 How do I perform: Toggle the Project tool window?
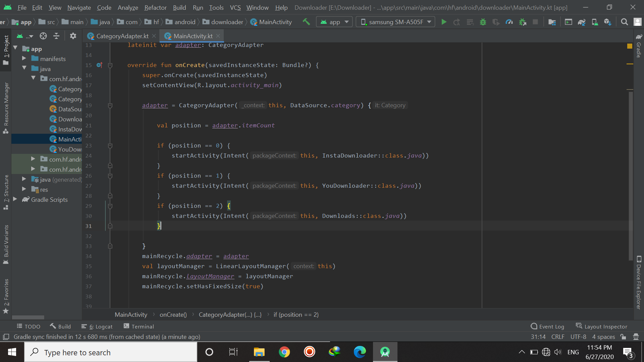point(6,50)
